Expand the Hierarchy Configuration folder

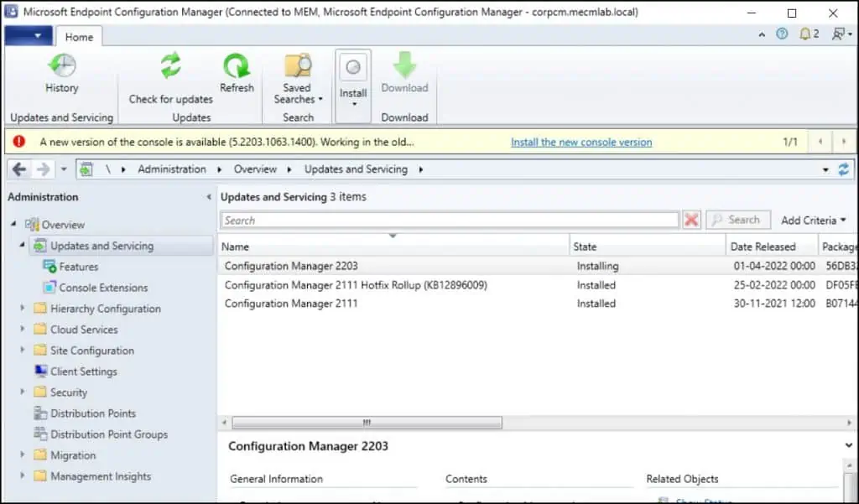click(x=23, y=309)
